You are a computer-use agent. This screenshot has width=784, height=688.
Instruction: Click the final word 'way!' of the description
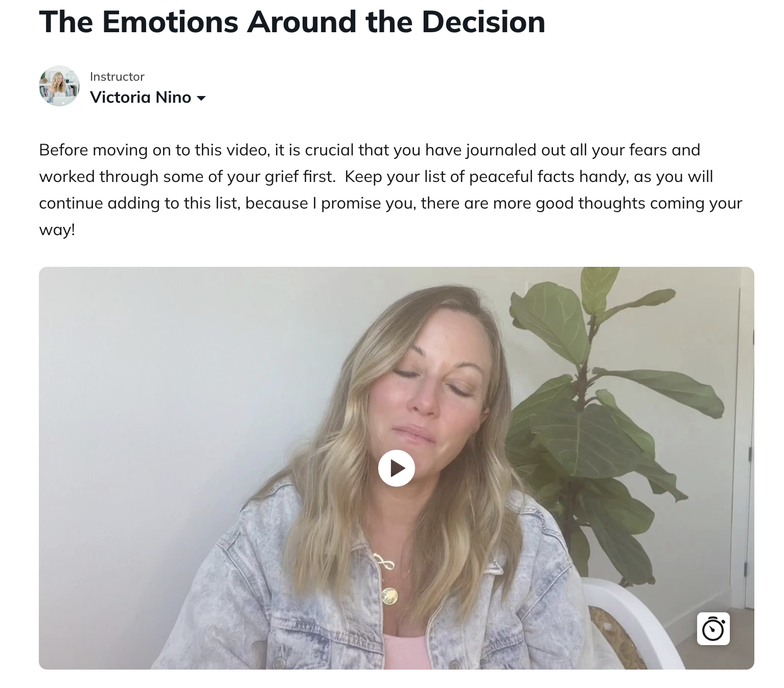pos(57,230)
